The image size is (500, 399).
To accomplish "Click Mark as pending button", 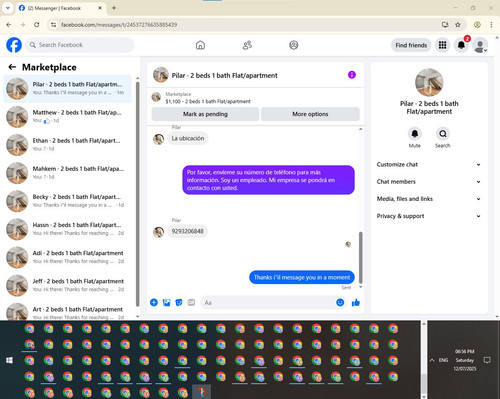I will pos(205,114).
